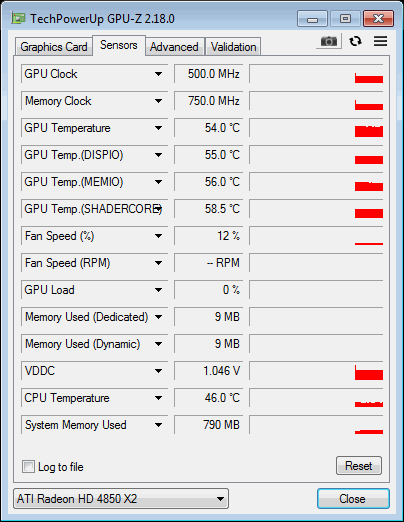Open the Fan Speed (%) dropdown arrow
The image size is (404, 522).
158,236
